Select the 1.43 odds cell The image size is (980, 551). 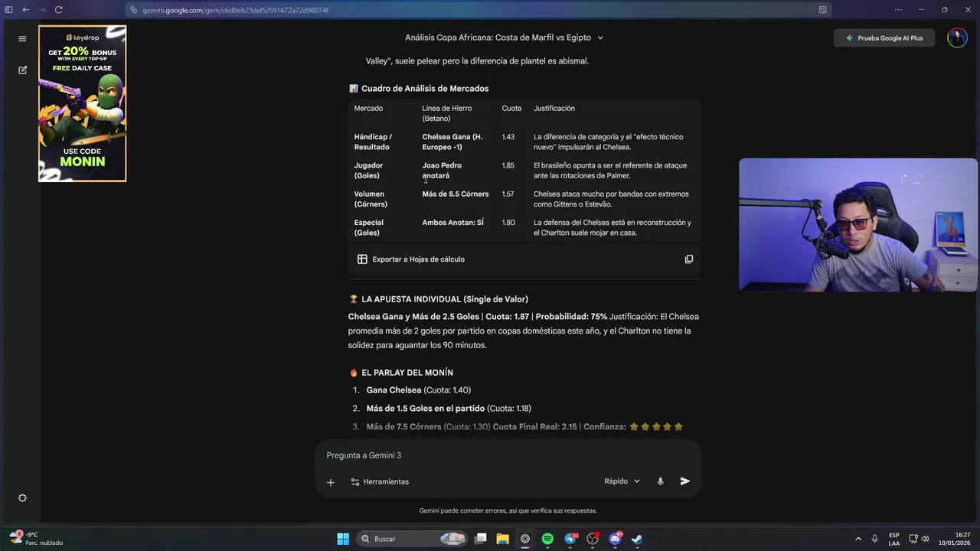click(508, 137)
